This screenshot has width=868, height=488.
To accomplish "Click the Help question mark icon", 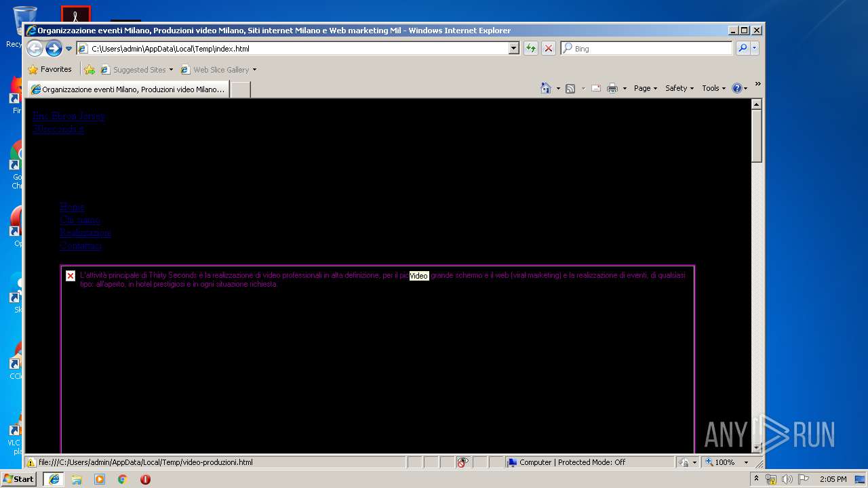I will [x=736, y=88].
